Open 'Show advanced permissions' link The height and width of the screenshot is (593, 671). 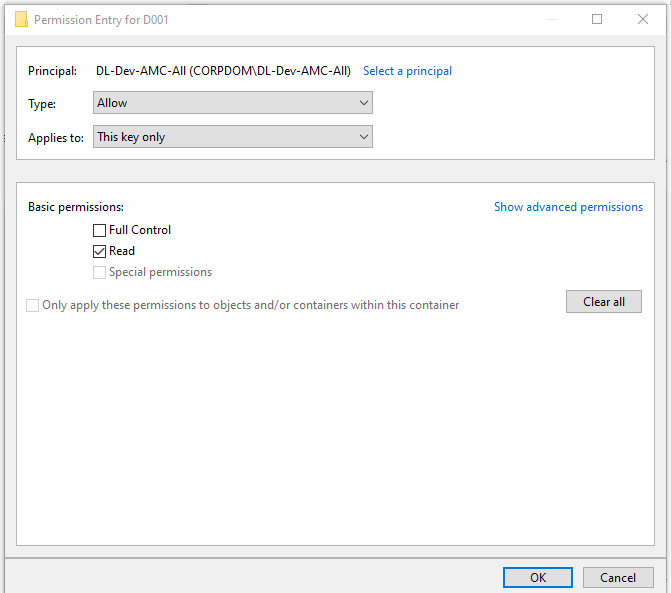(568, 207)
